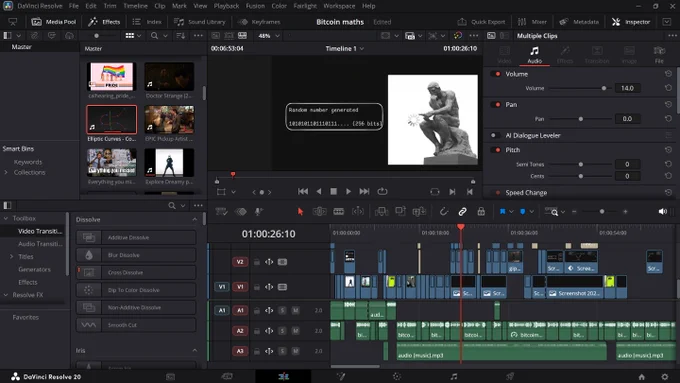Open the Fairlight menu

(305, 6)
